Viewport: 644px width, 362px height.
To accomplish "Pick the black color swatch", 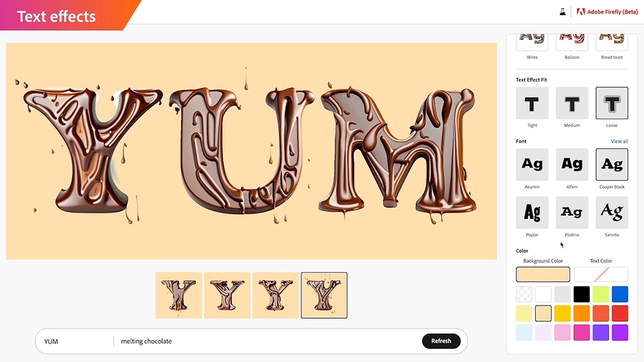I will [x=582, y=294].
